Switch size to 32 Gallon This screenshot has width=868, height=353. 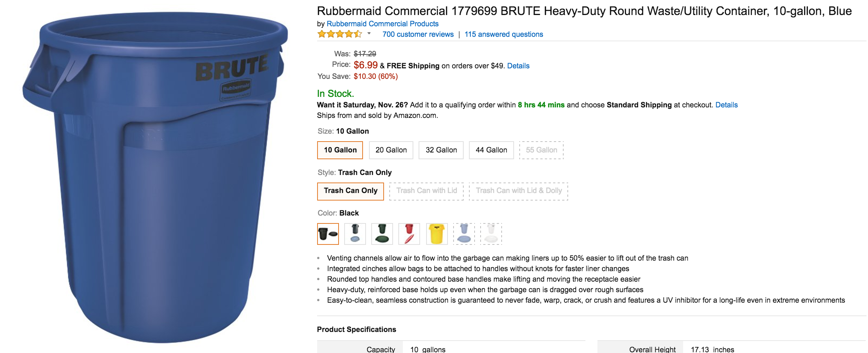[x=441, y=150]
